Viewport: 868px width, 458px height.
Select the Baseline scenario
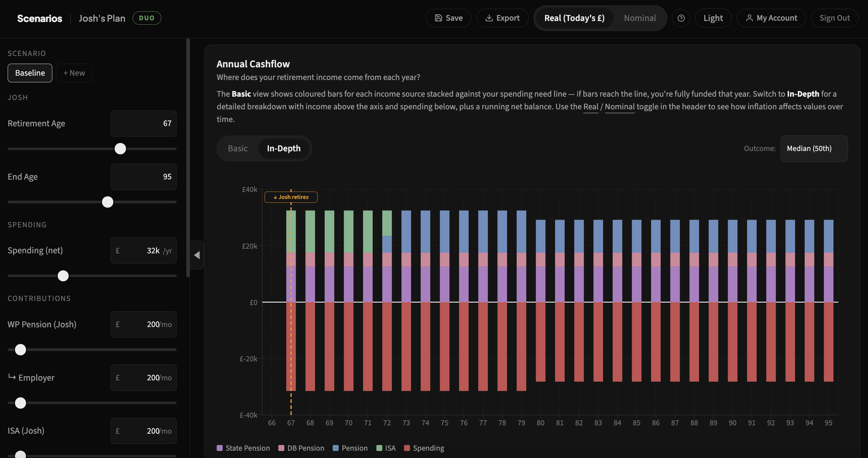pyautogui.click(x=30, y=73)
